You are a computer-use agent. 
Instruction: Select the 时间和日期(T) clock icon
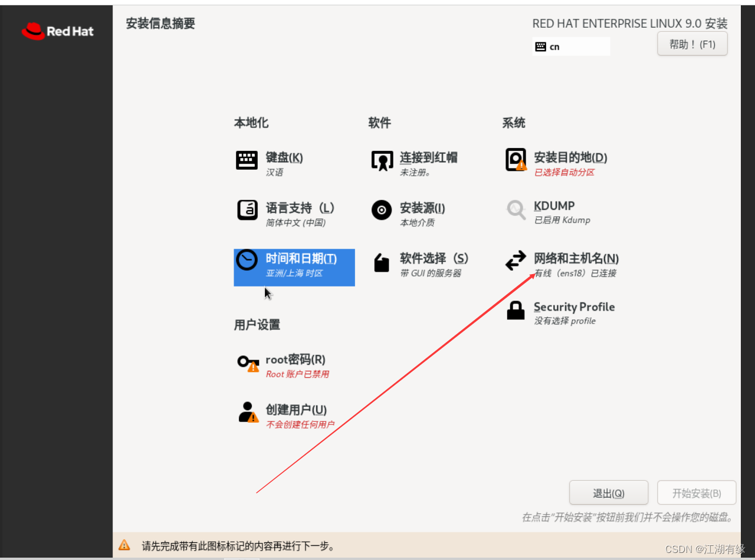click(x=247, y=259)
